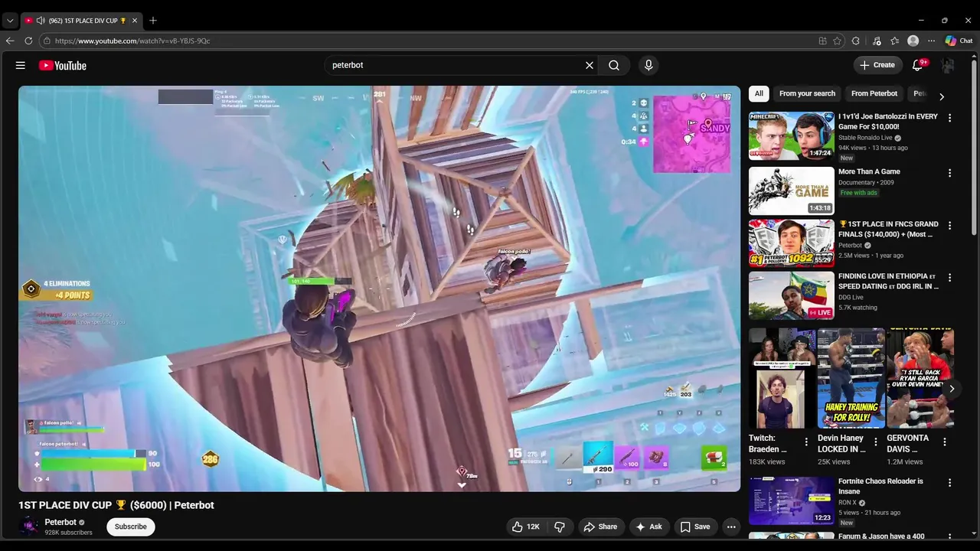Open options for the Devin Haney short

point(875,442)
